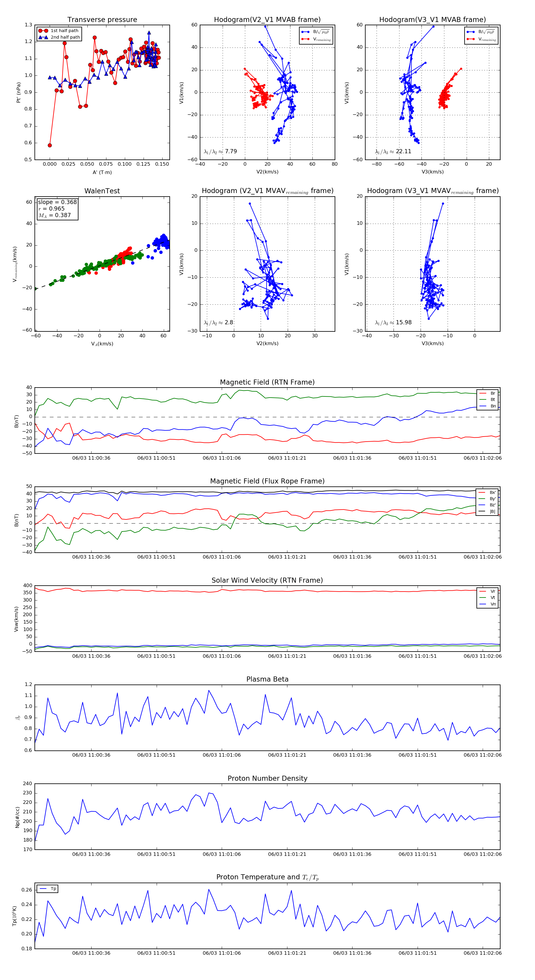Select the "Vt" legend entry
Image resolution: width=535 pixels, height=980 pixels.
[487, 598]
